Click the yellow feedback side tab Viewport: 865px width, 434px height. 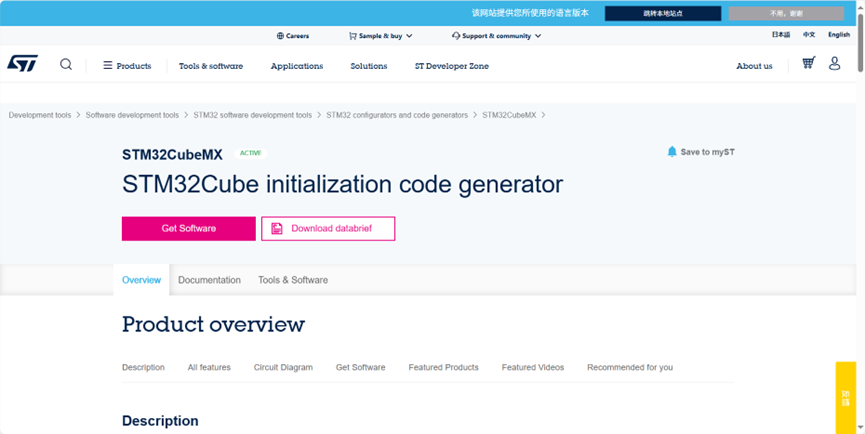(846, 398)
